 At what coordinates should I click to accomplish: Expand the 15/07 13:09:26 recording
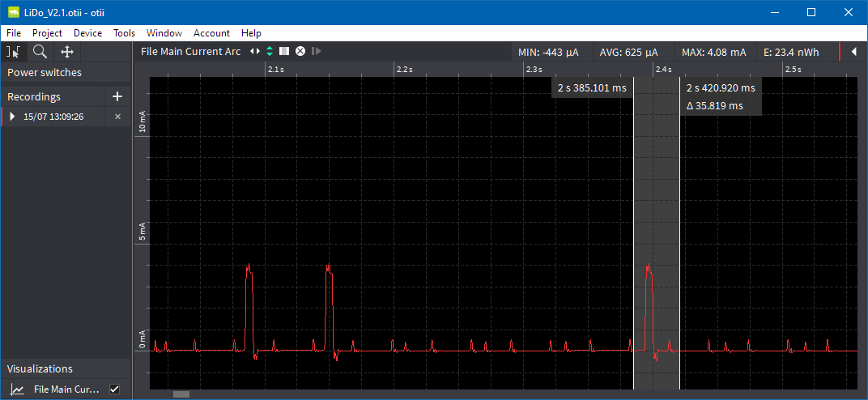(12, 117)
